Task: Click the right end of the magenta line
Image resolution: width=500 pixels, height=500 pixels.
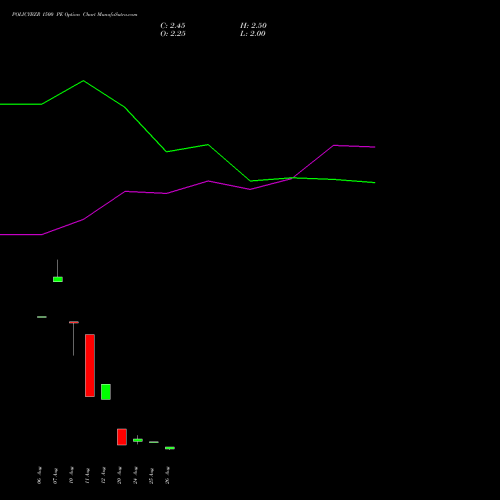Action: pyautogui.click(x=375, y=147)
